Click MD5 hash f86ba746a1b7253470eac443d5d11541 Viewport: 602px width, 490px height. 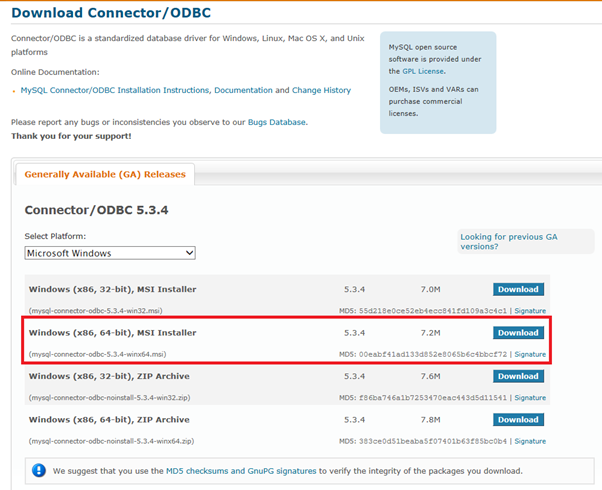433,397
